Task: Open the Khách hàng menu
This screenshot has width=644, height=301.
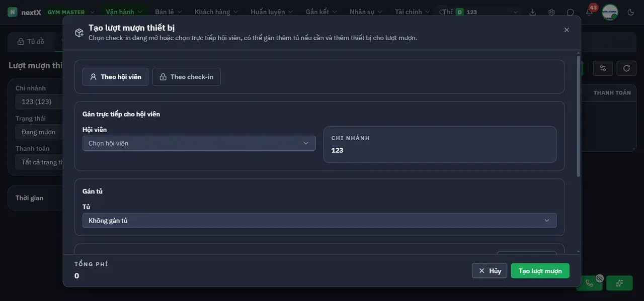Action: [x=216, y=12]
